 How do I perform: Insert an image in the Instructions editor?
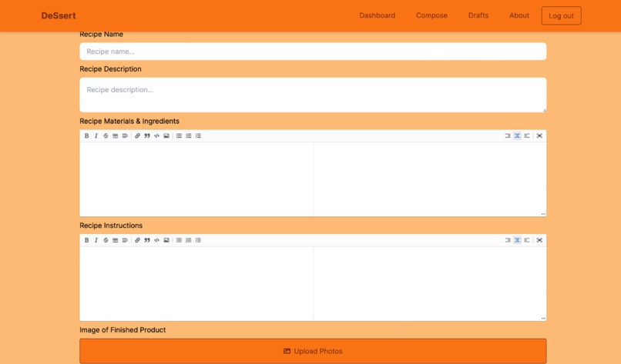tap(166, 240)
